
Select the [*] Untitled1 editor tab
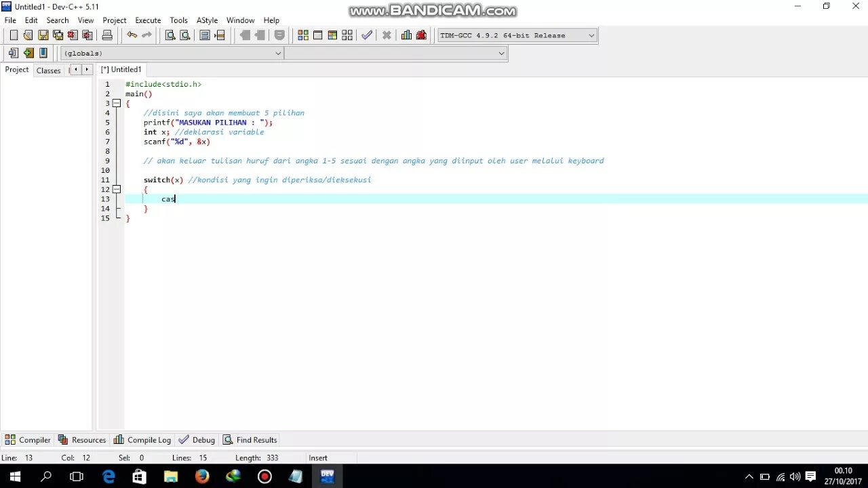point(121,69)
